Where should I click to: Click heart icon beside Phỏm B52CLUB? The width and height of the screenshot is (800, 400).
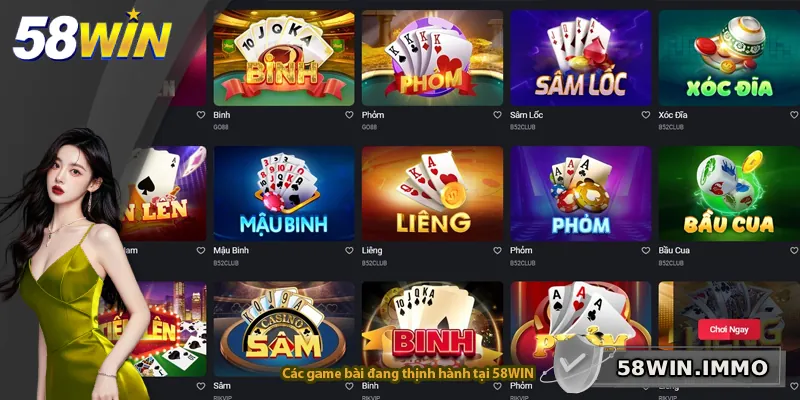pyautogui.click(x=645, y=251)
